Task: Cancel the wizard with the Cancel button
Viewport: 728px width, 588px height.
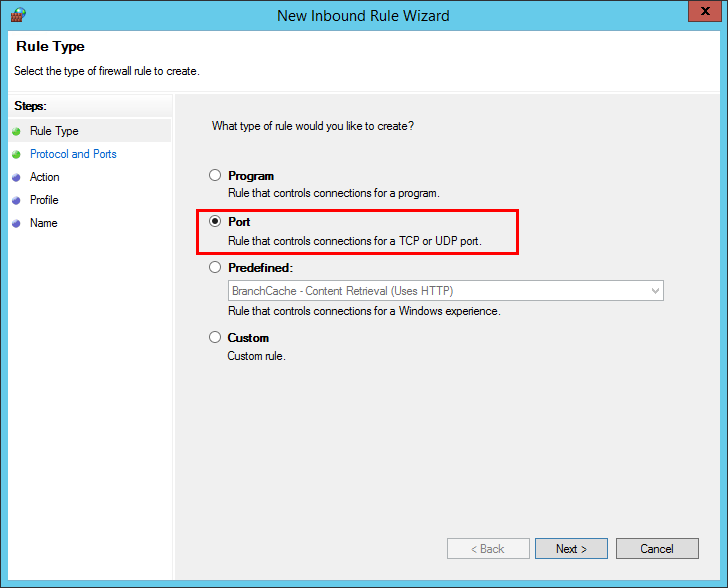Action: click(x=657, y=549)
